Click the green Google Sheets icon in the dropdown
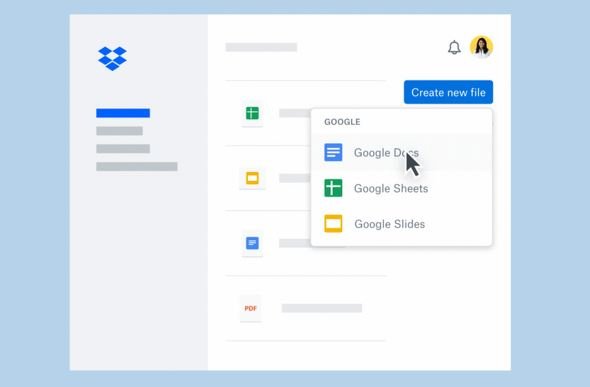The width and height of the screenshot is (590, 387). [x=333, y=188]
